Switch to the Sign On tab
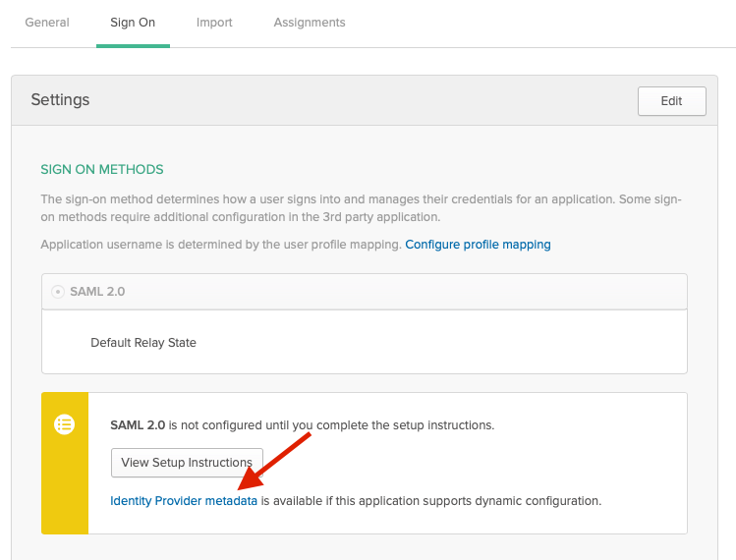 (133, 23)
